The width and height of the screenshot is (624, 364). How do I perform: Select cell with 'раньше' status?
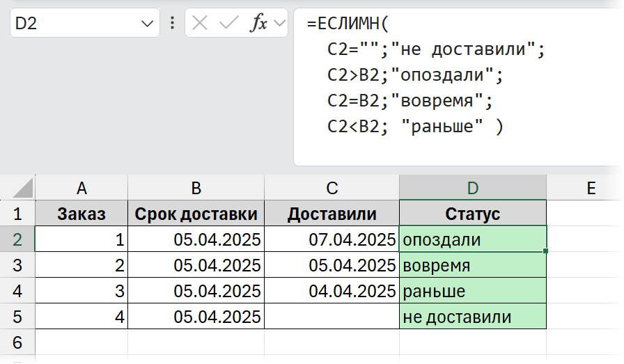[473, 291]
